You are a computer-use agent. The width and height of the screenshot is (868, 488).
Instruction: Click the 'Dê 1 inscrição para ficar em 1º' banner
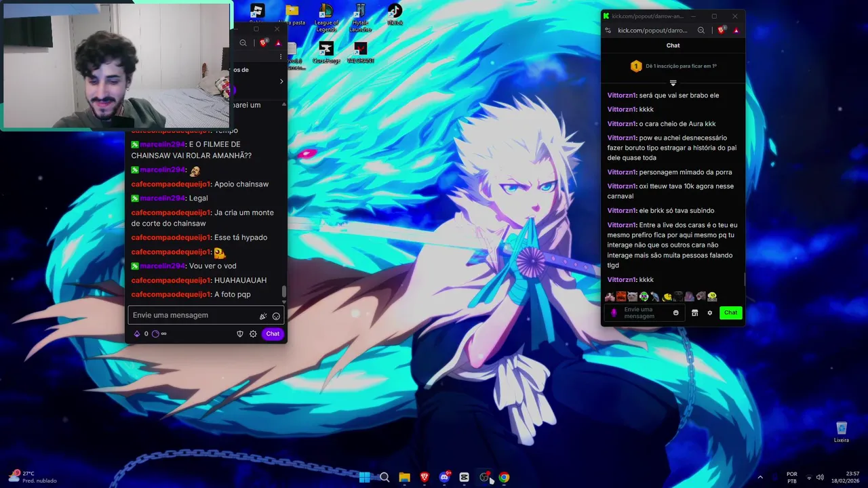point(673,66)
